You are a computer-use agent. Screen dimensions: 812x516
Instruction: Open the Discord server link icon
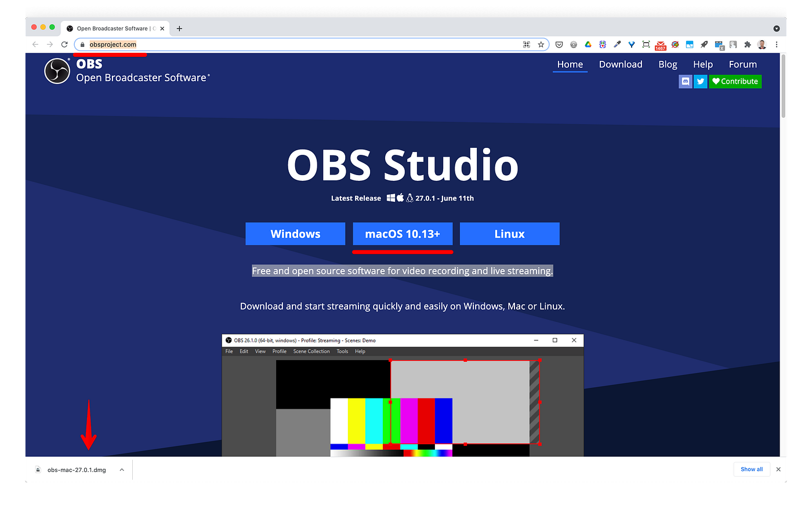click(686, 82)
